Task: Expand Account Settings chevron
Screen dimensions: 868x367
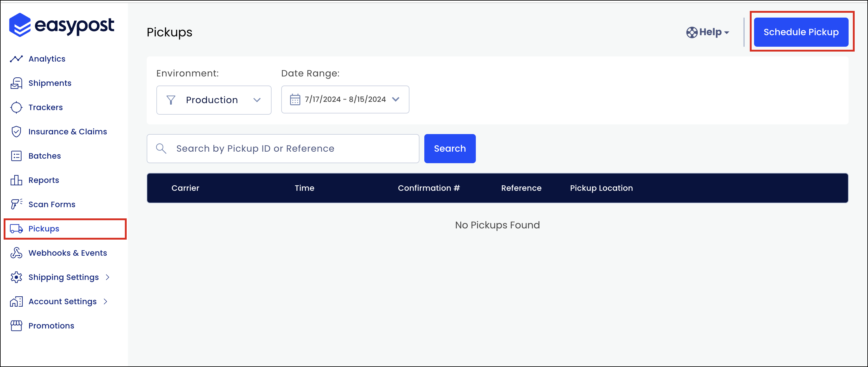Action: point(105,301)
